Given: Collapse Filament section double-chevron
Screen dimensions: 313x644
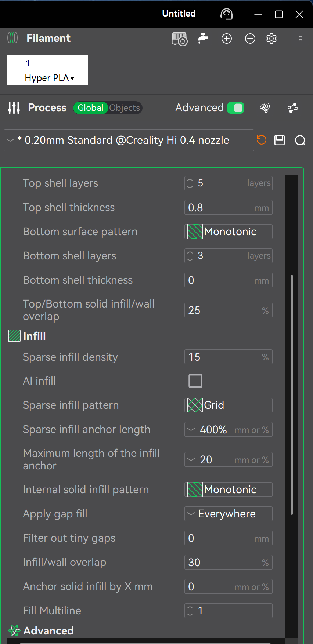Looking at the screenshot, I should point(300,38).
